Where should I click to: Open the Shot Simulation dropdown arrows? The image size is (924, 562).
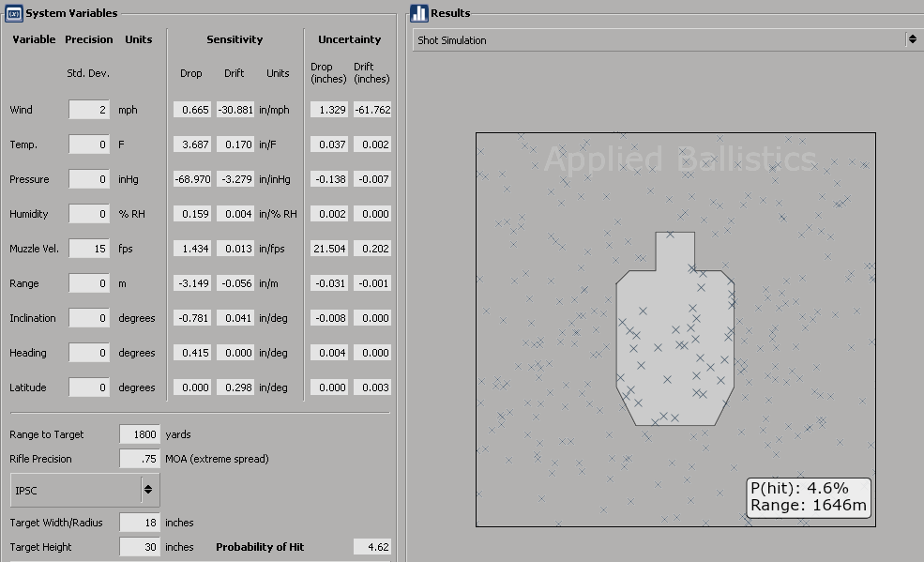(912, 39)
